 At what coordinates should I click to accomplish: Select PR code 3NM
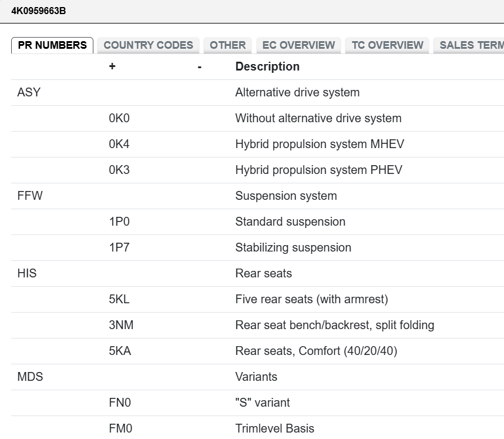click(121, 325)
